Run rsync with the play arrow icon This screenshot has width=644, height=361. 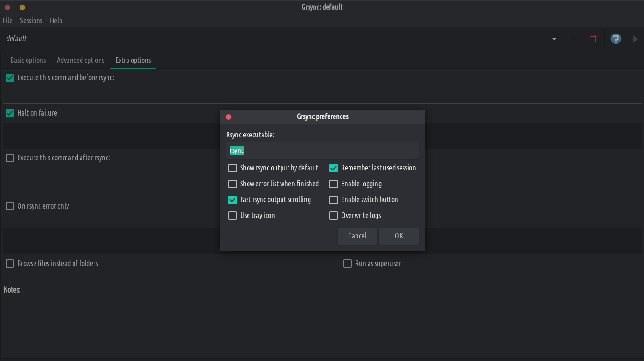[x=635, y=39]
